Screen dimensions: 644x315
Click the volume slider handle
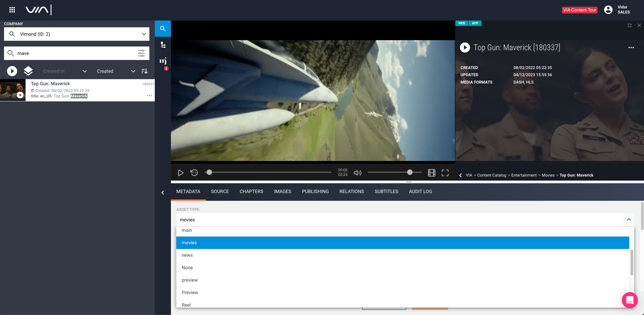coord(410,172)
